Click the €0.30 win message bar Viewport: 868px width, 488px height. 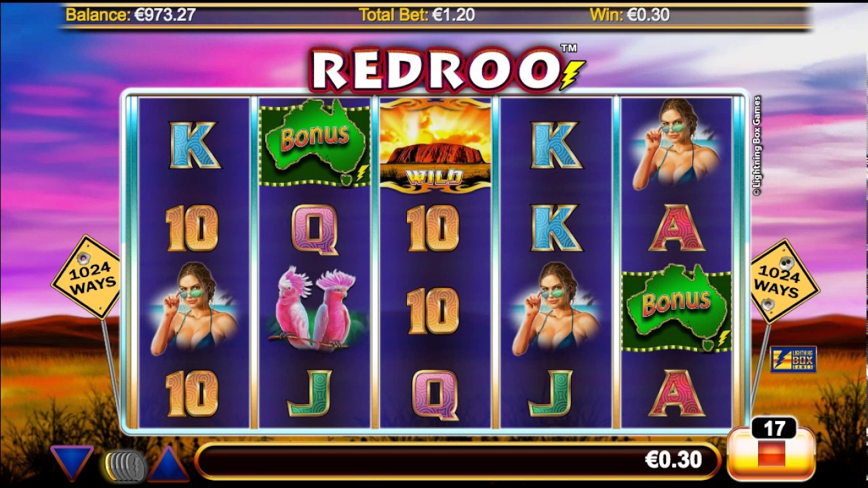click(458, 461)
